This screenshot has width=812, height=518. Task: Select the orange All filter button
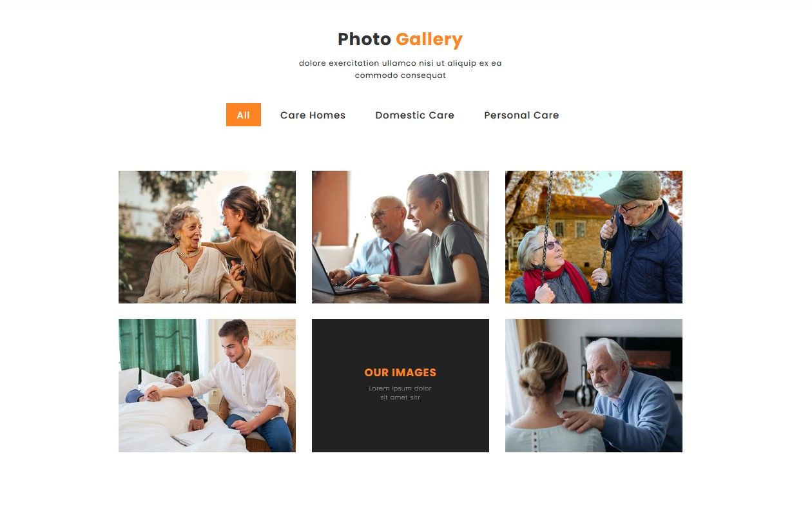(x=243, y=115)
